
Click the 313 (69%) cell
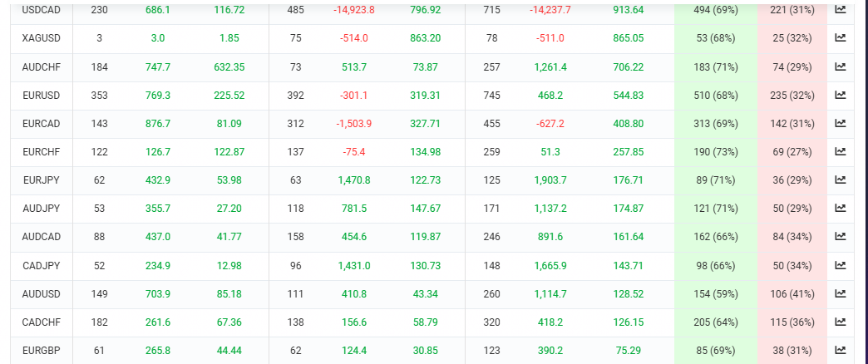pos(716,124)
